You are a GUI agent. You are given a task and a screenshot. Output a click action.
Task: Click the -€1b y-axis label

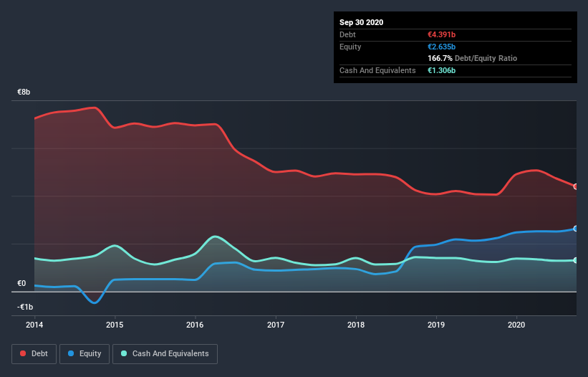[x=25, y=307]
